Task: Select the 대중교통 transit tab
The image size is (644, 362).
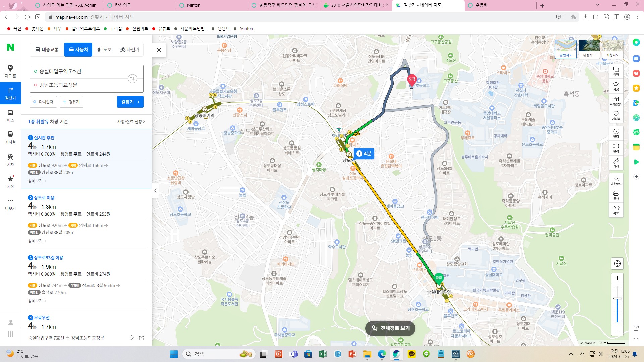Action: tap(47, 50)
